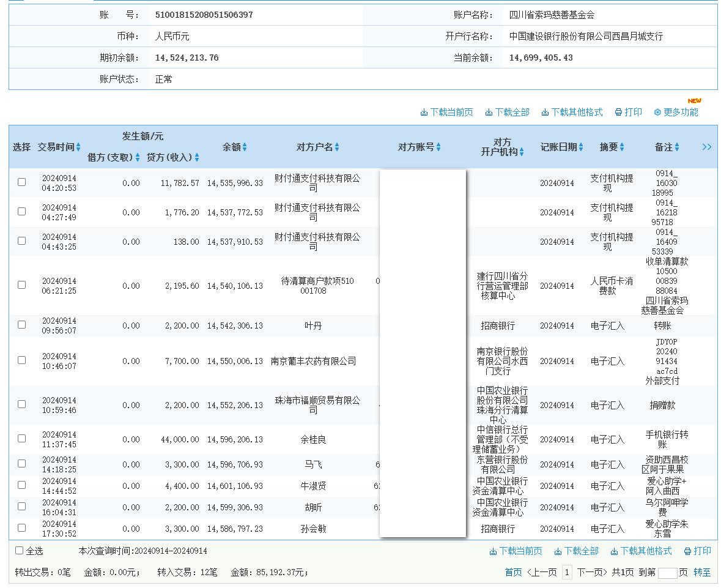Click top 下载全部 link
The width and height of the screenshot is (721, 588).
pyautogui.click(x=512, y=112)
